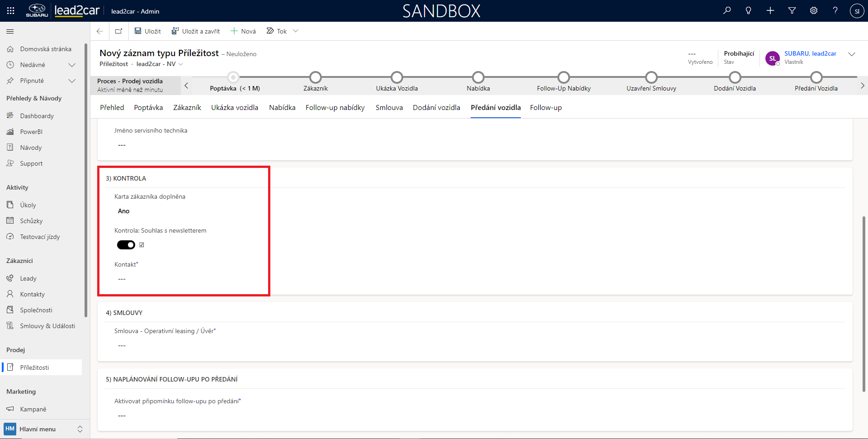Viewport: 868px width, 439px height.
Task: Expand the Připnuté section
Action: [x=71, y=81]
